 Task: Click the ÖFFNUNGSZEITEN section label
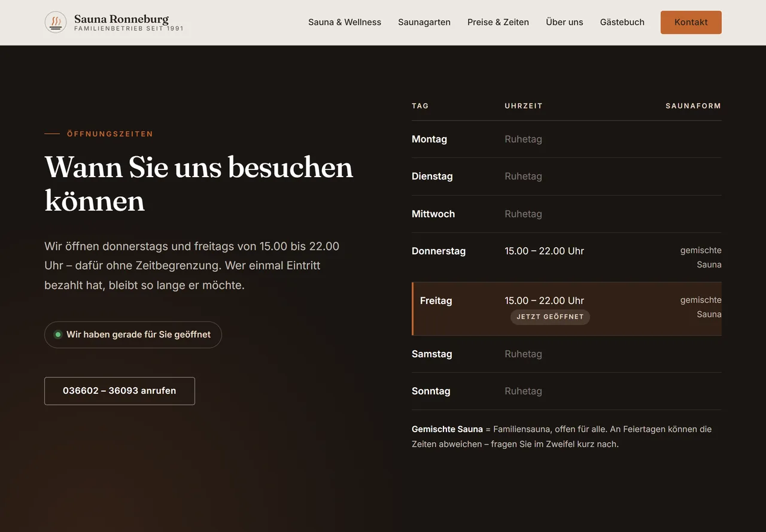[x=110, y=134]
